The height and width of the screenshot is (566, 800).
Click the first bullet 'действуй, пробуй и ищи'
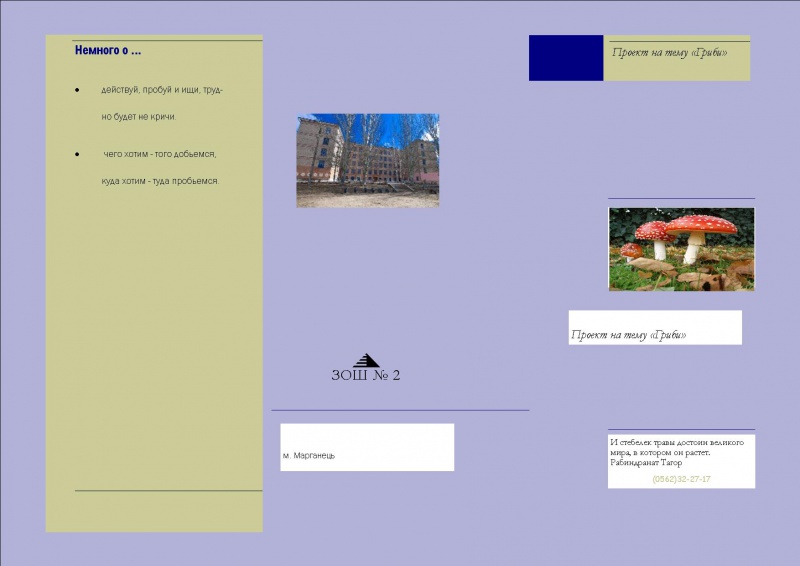coord(162,90)
